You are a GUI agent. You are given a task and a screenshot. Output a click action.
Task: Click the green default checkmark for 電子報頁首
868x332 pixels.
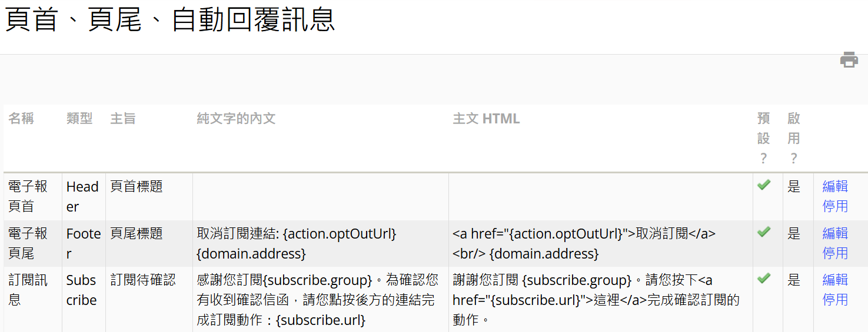[x=763, y=185]
